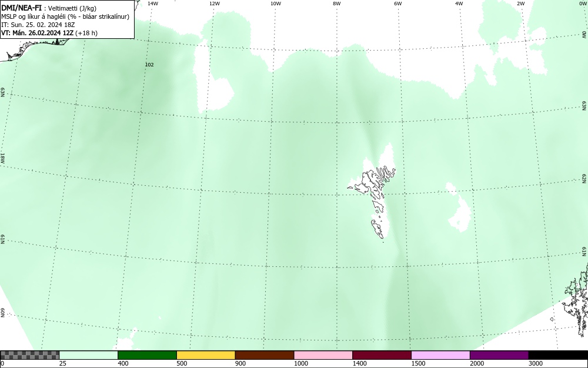
Task: Select the light mint green legend swatch
Action: 89,355
